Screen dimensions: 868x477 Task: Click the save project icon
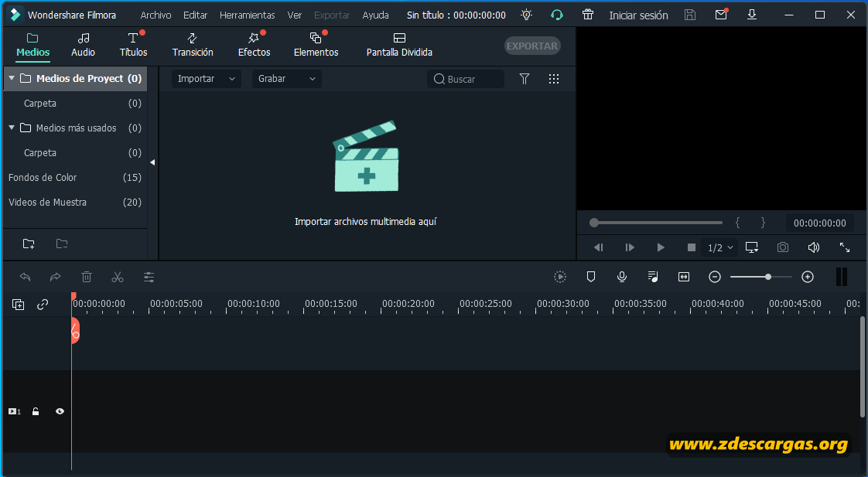[690, 15]
